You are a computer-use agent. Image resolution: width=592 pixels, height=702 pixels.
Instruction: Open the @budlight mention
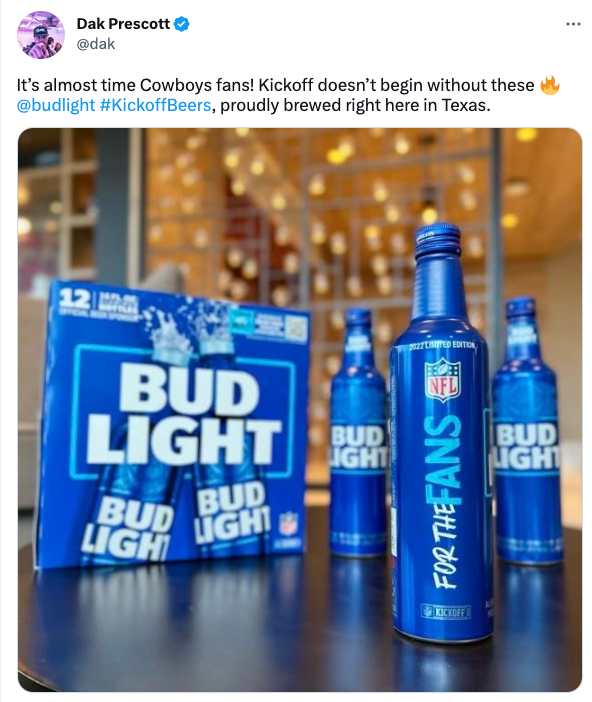point(56,105)
